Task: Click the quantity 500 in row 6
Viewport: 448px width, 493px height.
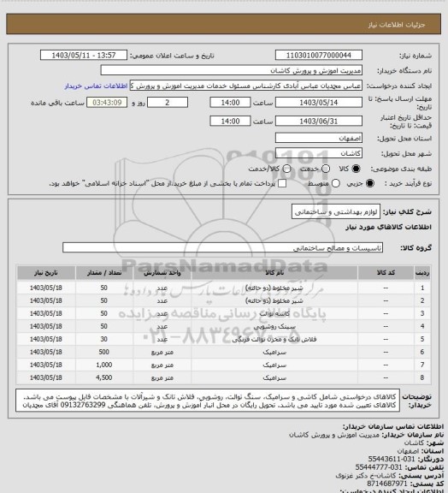Action: coord(104,352)
